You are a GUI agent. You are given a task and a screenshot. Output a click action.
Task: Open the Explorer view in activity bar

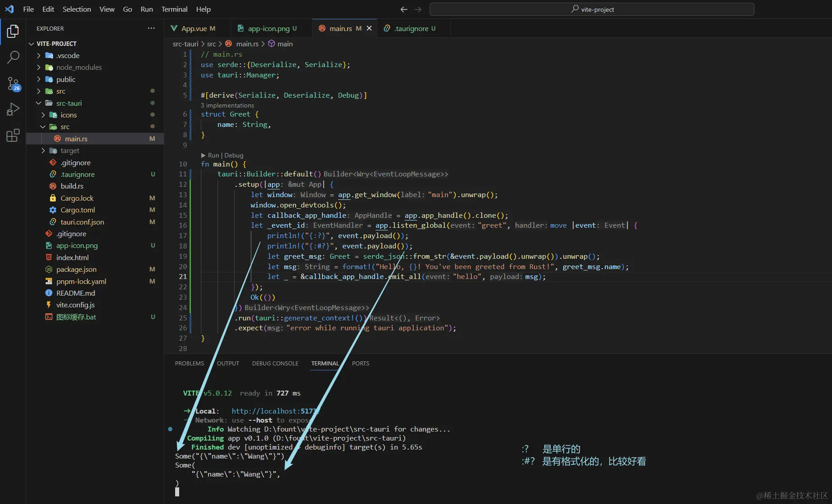click(x=13, y=31)
